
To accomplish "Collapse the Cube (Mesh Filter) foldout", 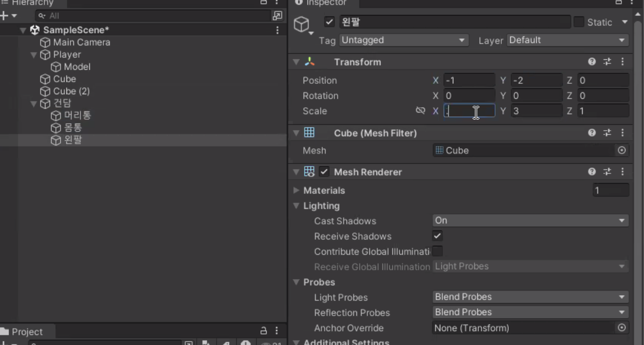I will pyautogui.click(x=297, y=133).
